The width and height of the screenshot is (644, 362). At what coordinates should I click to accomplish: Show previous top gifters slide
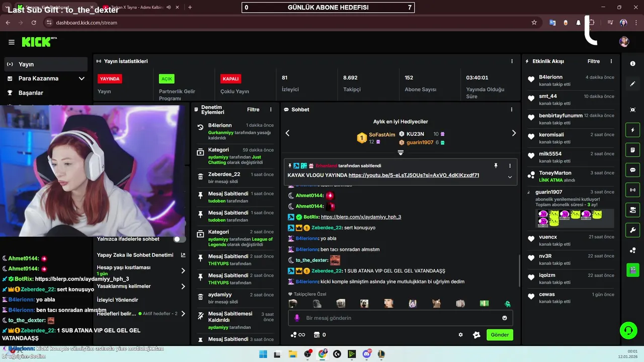pyautogui.click(x=288, y=133)
